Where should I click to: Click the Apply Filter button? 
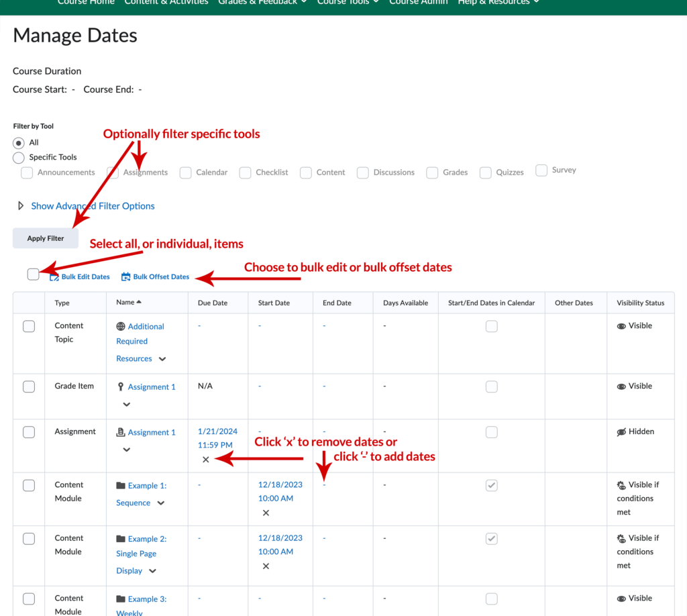45,238
